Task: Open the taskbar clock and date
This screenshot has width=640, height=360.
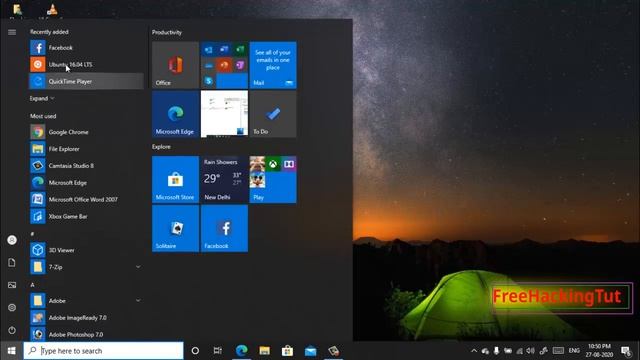Action: (x=599, y=351)
